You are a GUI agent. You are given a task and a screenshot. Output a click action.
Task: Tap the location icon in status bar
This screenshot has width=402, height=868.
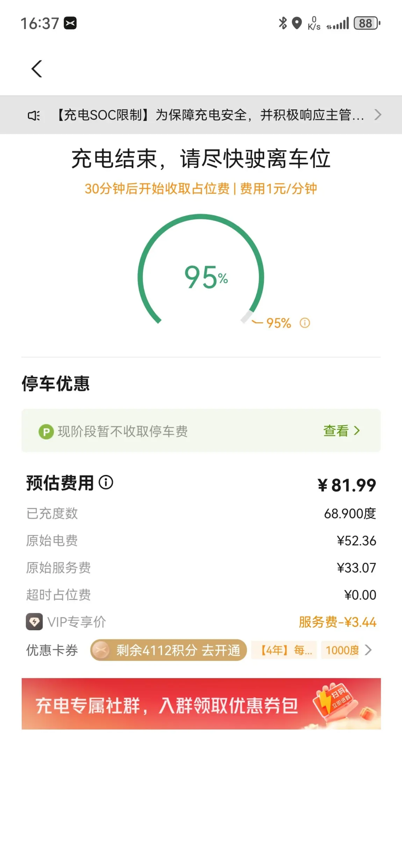coord(297,23)
